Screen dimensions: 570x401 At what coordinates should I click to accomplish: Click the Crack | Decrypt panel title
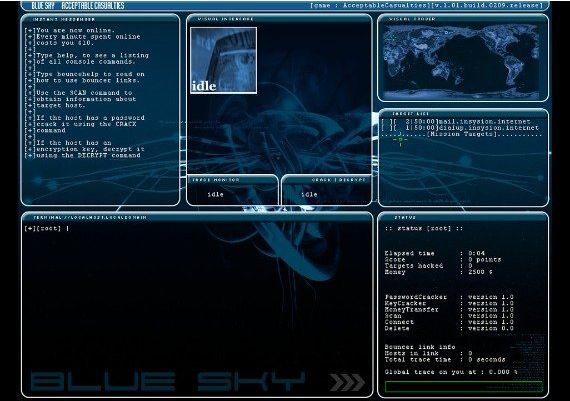click(x=338, y=180)
